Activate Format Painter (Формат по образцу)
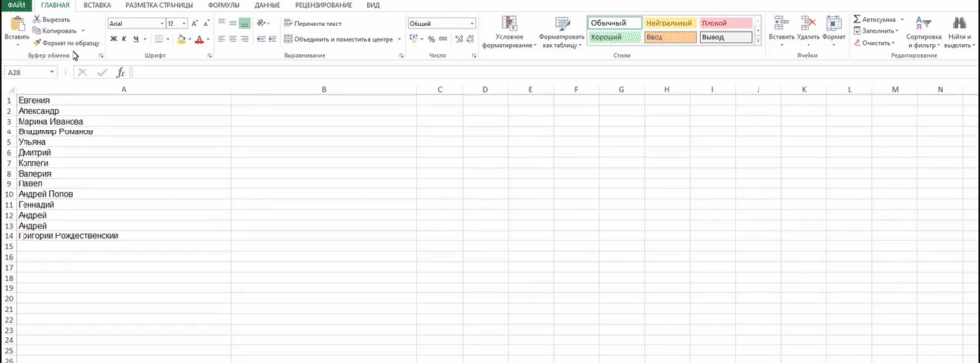The width and height of the screenshot is (980, 363). (67, 43)
